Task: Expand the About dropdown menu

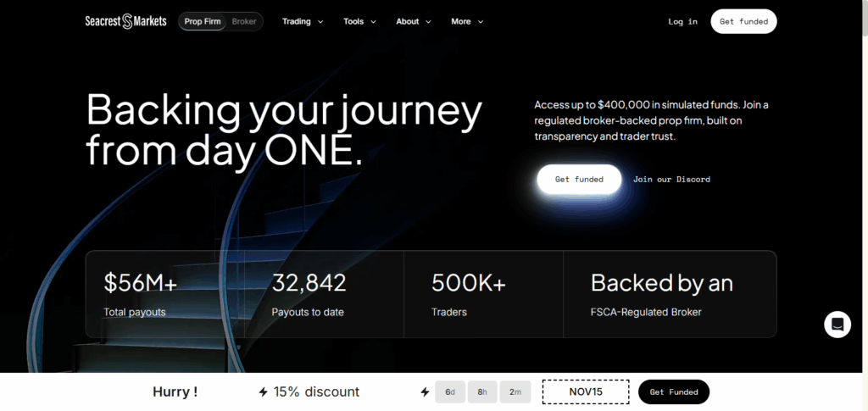Action: click(x=414, y=21)
